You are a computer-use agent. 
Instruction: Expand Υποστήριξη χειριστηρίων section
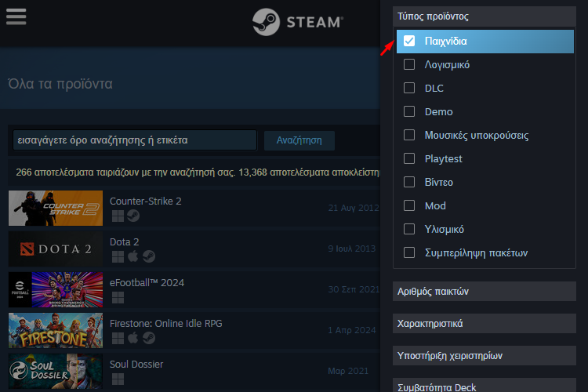click(x=485, y=356)
